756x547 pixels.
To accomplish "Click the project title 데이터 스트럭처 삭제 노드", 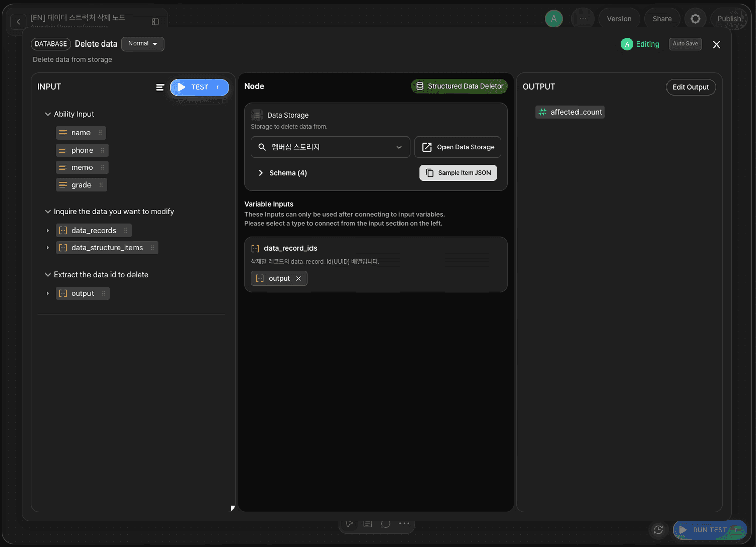I will [x=78, y=17].
